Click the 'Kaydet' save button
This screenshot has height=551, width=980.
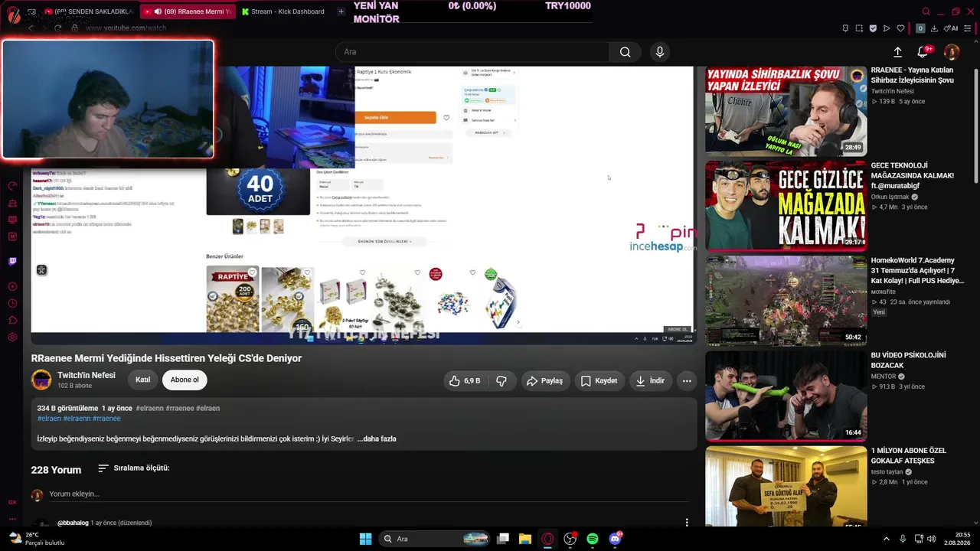(x=599, y=380)
